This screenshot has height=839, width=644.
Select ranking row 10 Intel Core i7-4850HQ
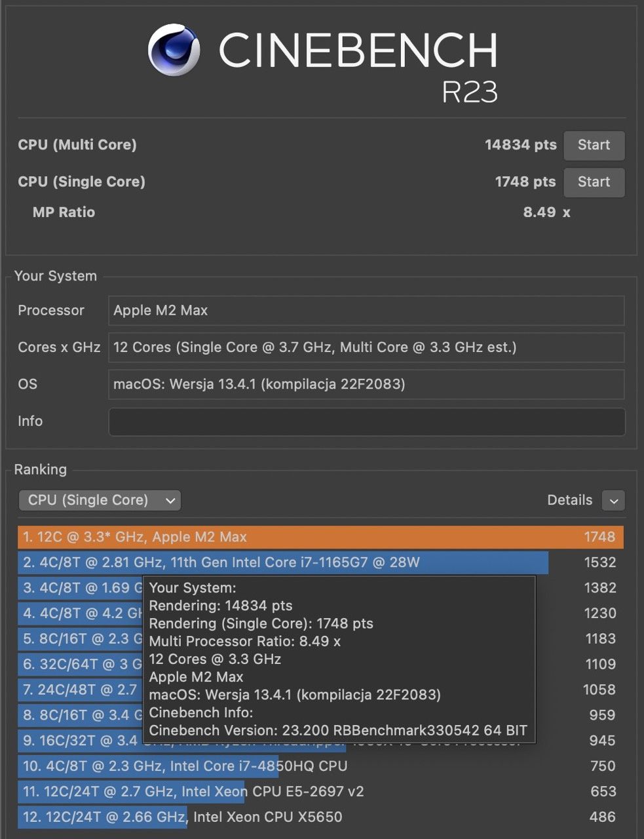click(320, 766)
